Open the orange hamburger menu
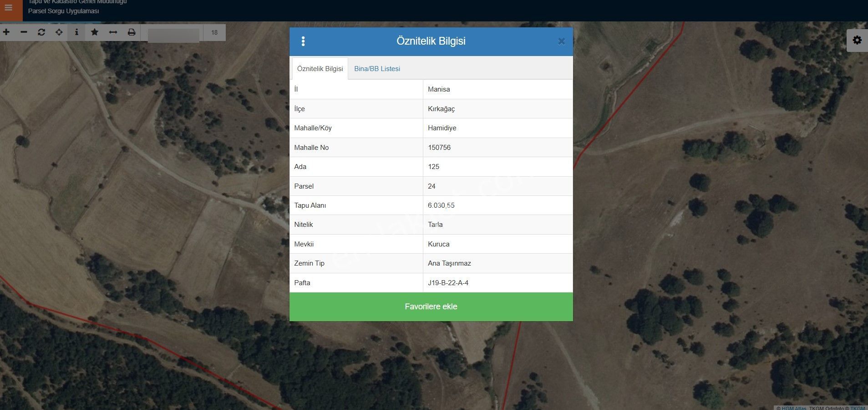Viewport: 868px width, 410px height. [x=9, y=8]
